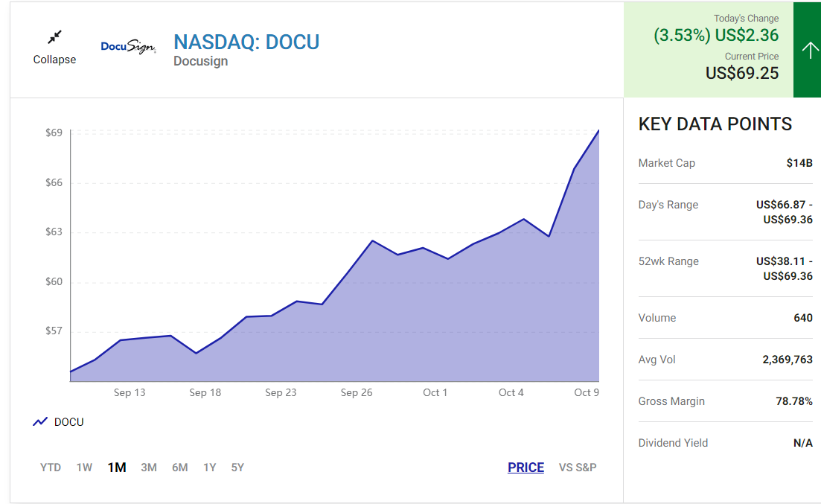This screenshot has height=504, width=821.
Task: Click the chart peak at Oct 9
Action: click(598, 131)
